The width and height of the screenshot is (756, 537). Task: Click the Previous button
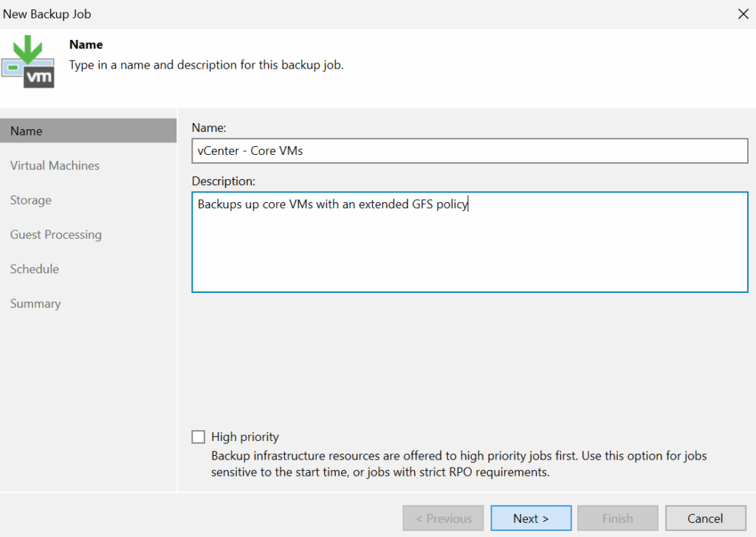443,519
